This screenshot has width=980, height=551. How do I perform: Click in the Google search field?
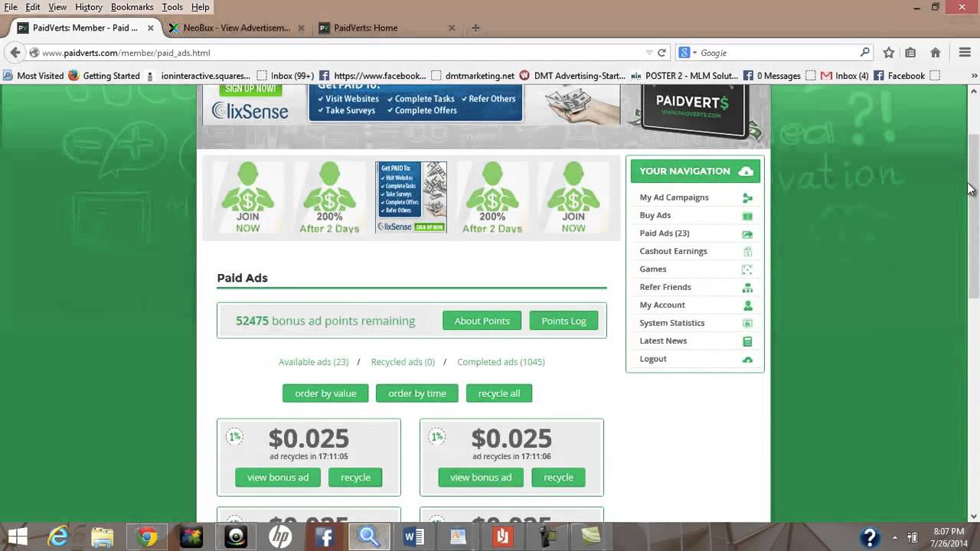point(777,53)
